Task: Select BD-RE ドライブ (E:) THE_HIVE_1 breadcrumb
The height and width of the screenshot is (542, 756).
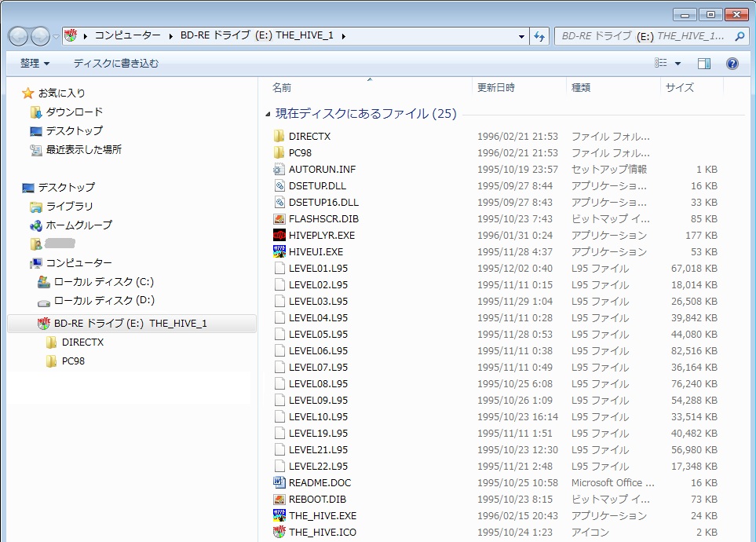Action: (257, 35)
